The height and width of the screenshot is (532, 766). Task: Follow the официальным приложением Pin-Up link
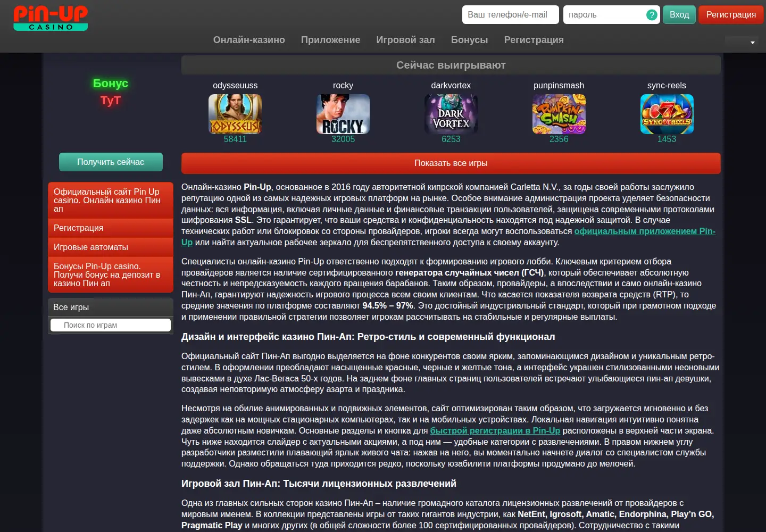click(x=645, y=231)
